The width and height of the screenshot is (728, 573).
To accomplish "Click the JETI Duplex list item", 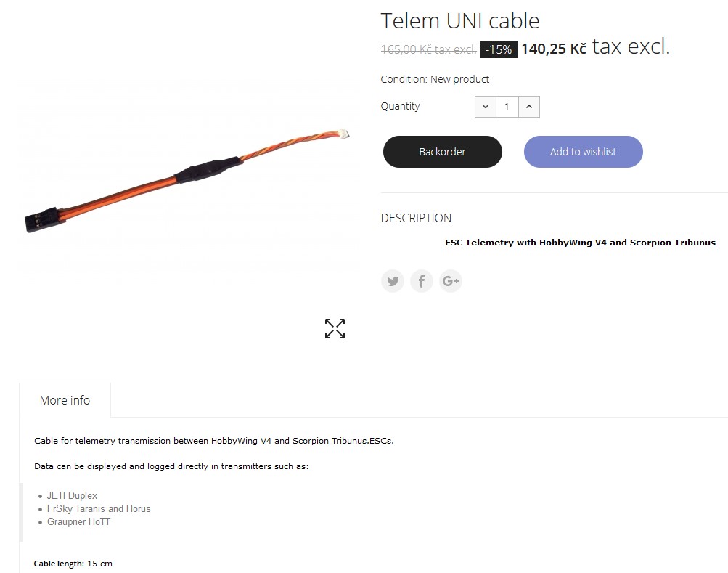I will pyautogui.click(x=72, y=495).
